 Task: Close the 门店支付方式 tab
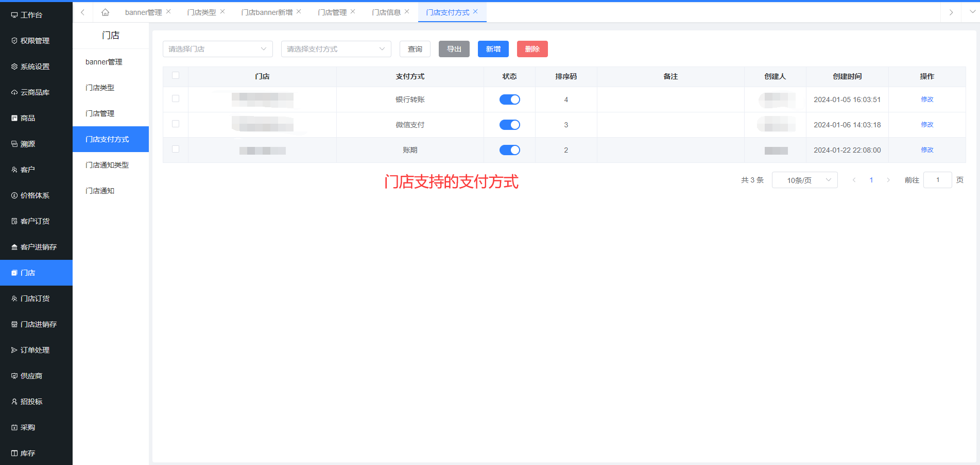tap(475, 11)
